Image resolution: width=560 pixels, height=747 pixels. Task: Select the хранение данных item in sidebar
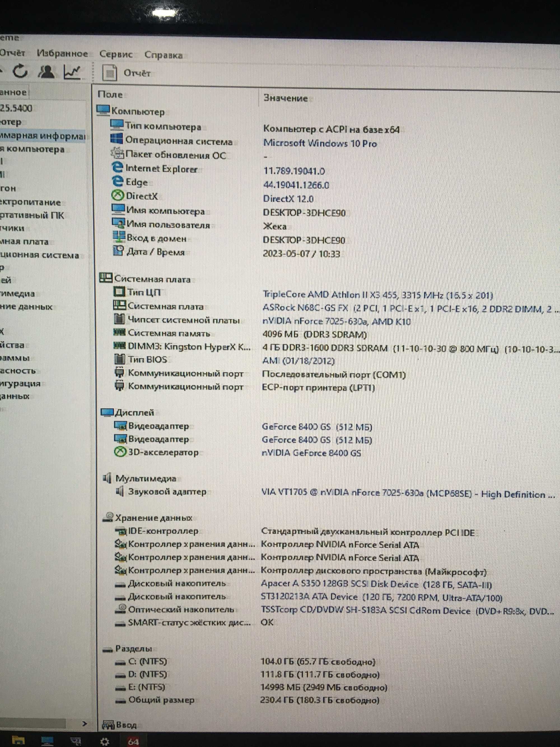pyautogui.click(x=26, y=307)
